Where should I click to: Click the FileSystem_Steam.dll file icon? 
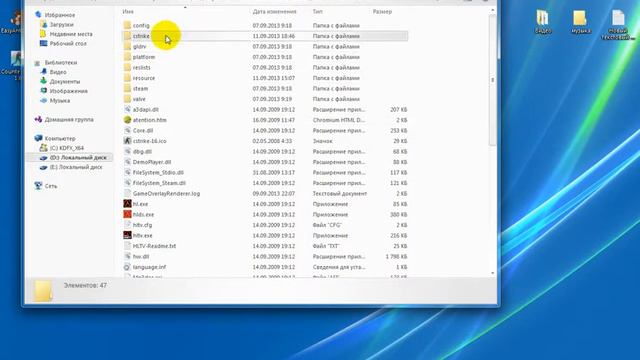pos(127,183)
